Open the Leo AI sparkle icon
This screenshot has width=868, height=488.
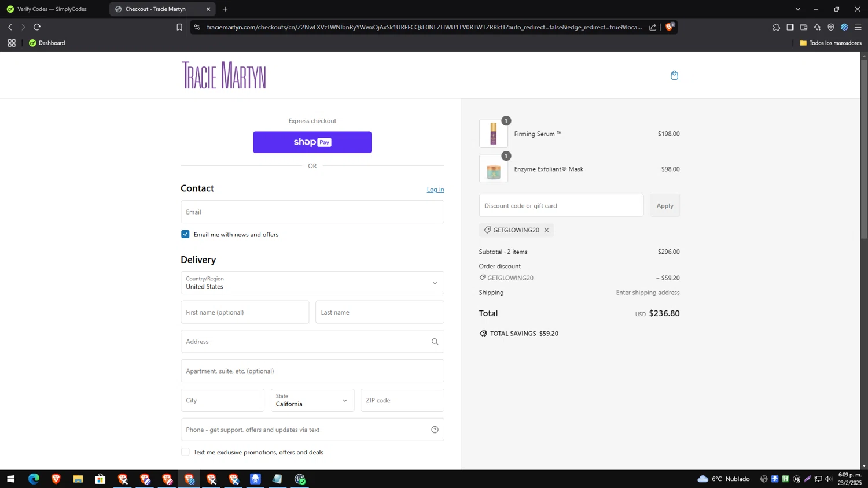[x=817, y=27]
